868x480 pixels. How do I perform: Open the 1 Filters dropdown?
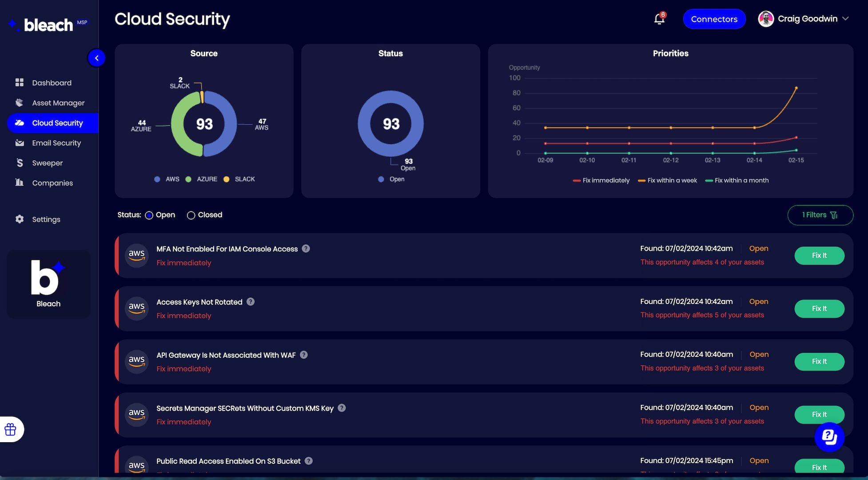[820, 215]
